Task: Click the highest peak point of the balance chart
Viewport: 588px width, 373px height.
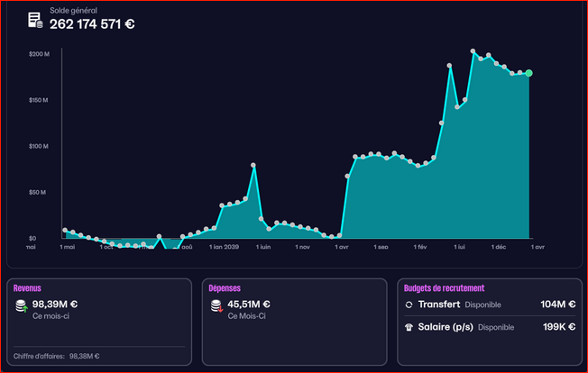Action: pyautogui.click(x=473, y=51)
